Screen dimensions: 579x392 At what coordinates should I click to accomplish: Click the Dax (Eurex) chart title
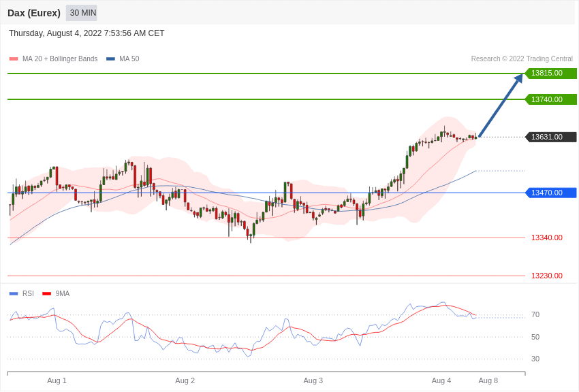coord(34,13)
